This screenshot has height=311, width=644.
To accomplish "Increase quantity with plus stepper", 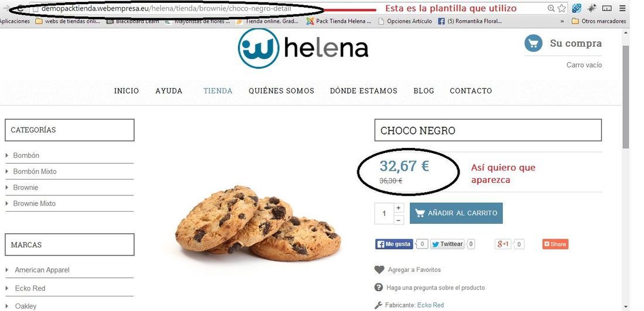I will pyautogui.click(x=398, y=208).
